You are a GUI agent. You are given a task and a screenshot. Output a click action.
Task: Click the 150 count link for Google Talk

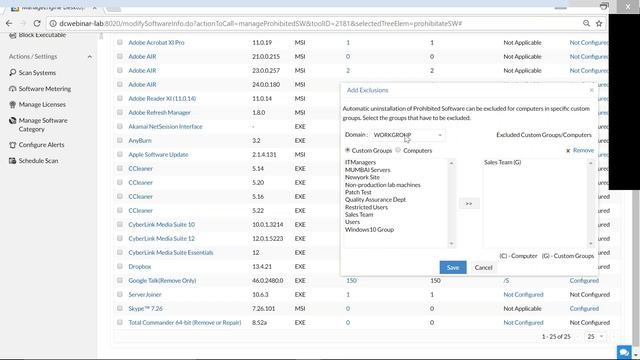click(351, 280)
